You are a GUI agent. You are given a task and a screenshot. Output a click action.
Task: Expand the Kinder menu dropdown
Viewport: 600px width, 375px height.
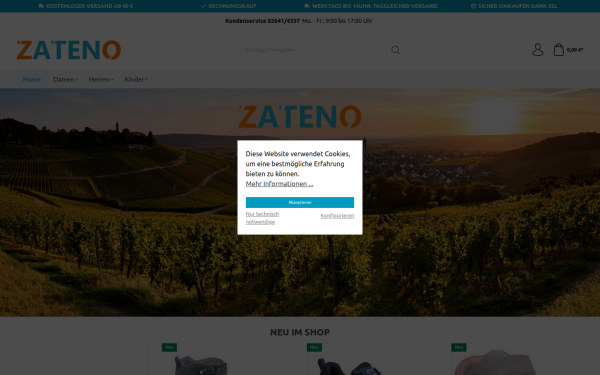(136, 79)
